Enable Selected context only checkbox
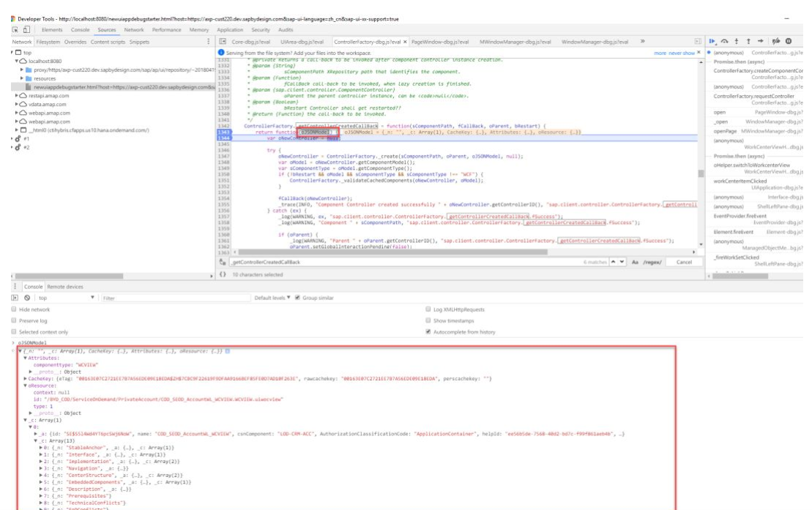 14,332
